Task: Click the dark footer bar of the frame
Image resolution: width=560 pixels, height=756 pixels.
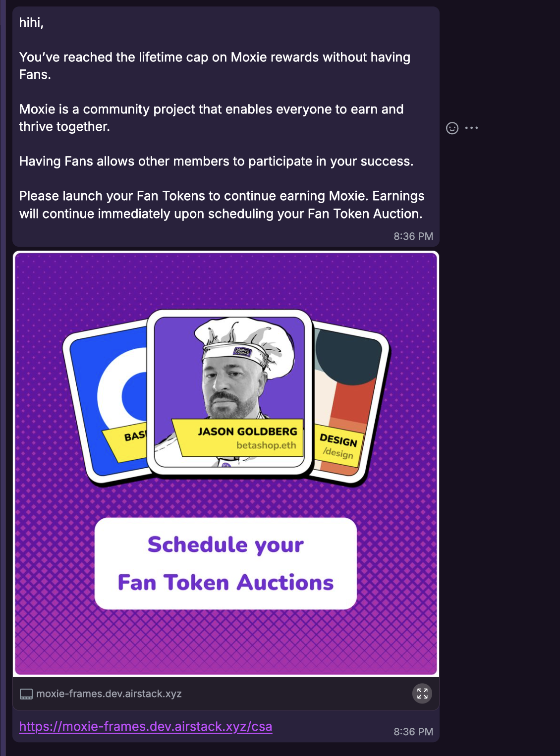Action: pos(226,694)
